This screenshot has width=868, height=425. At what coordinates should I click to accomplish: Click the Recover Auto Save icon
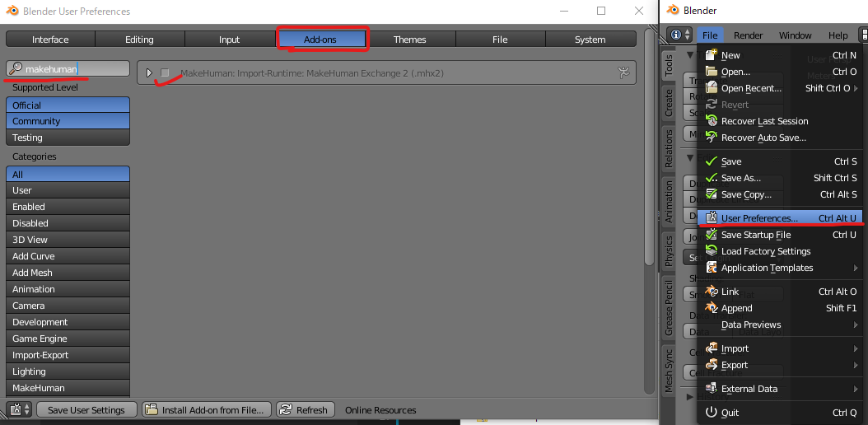pyautogui.click(x=712, y=138)
